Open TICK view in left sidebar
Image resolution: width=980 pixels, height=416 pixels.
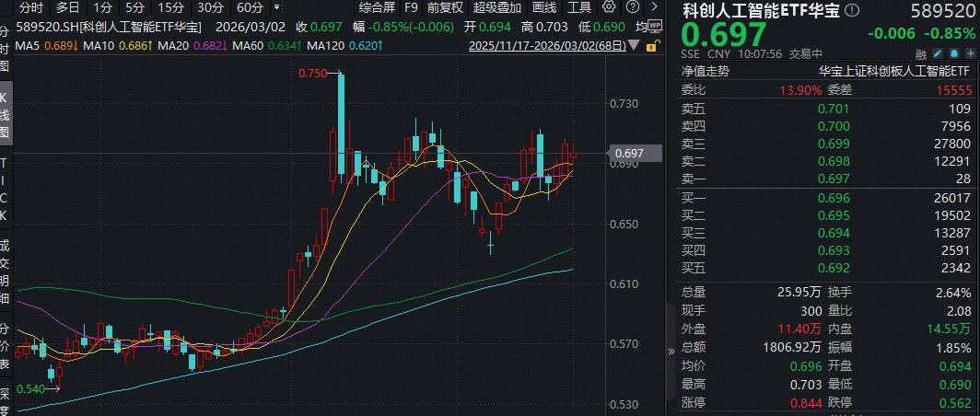pyautogui.click(x=5, y=190)
